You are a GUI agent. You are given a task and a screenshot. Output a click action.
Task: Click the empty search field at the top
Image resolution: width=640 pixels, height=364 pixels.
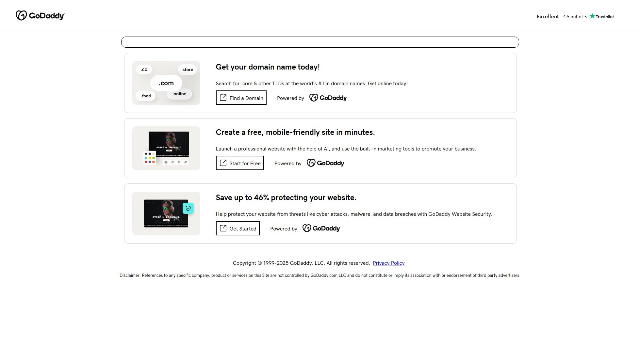tap(320, 42)
